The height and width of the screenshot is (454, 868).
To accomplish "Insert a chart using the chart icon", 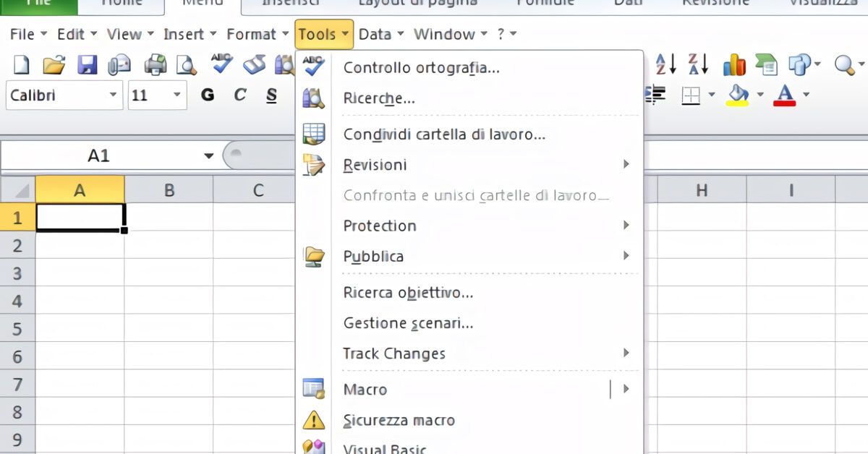I will coord(734,64).
